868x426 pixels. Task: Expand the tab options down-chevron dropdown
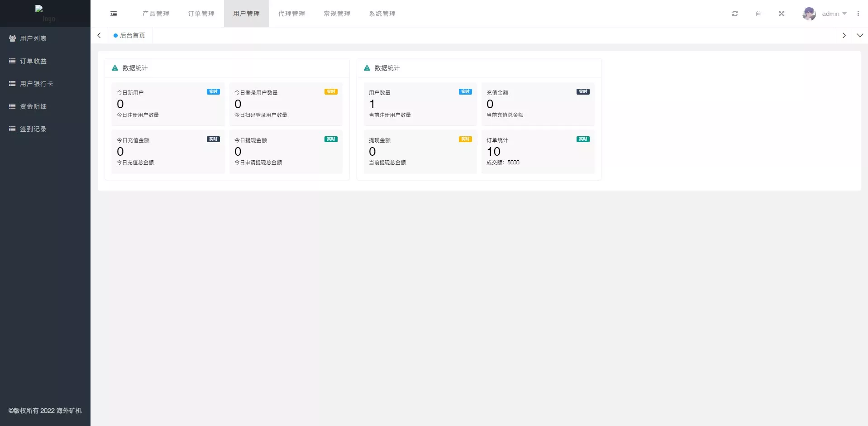pos(859,35)
